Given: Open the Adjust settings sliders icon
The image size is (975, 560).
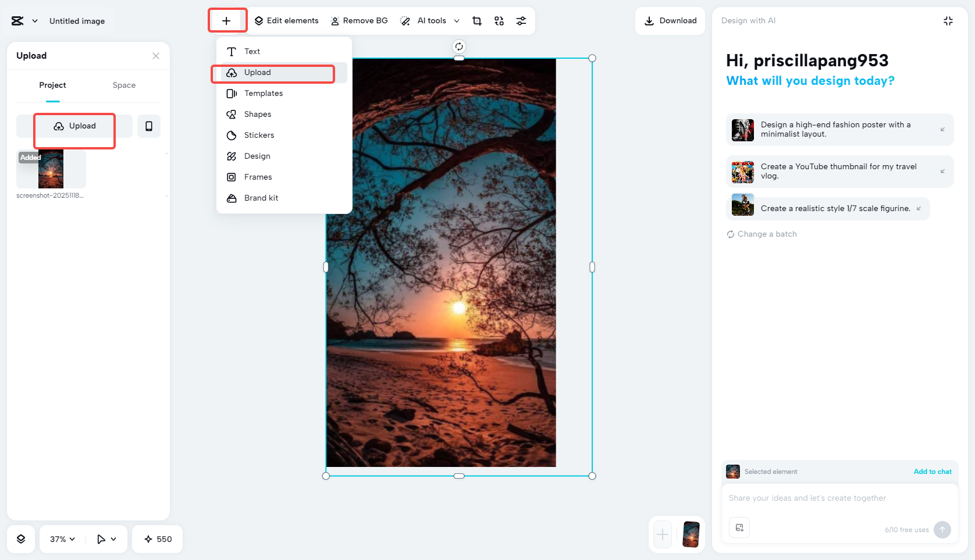Looking at the screenshot, I should [521, 20].
